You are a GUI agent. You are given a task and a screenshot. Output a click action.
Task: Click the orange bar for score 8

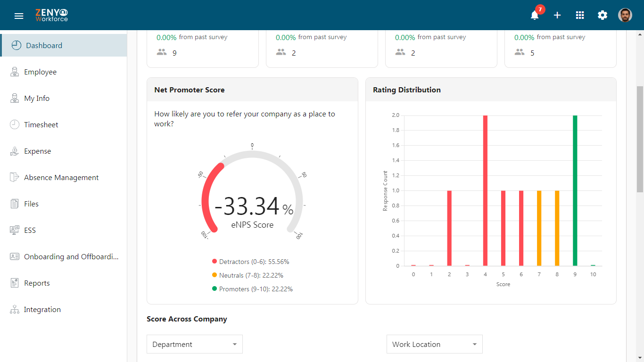(557, 228)
